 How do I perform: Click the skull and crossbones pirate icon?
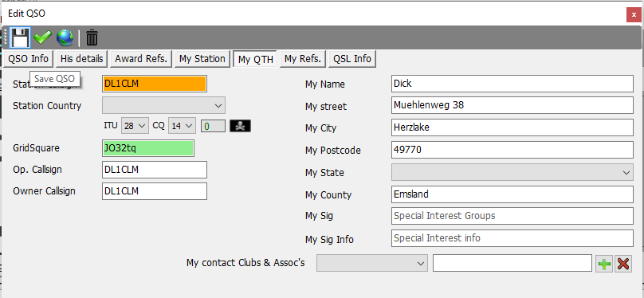[240, 126]
